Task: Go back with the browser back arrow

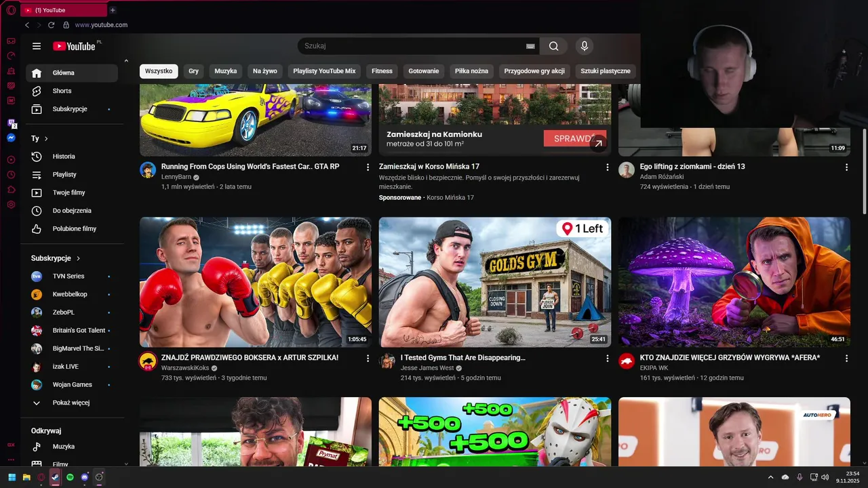Action: point(27,25)
